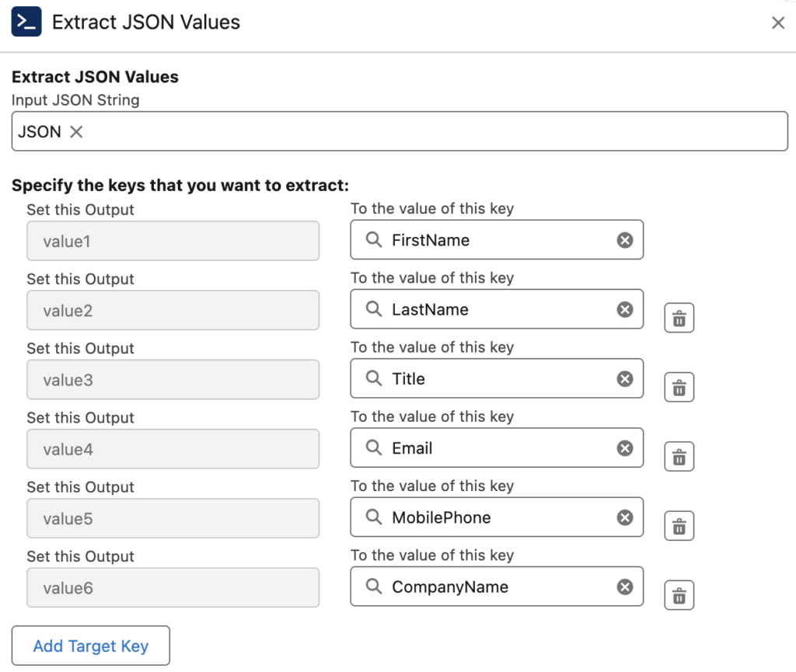This screenshot has height=672, width=796.
Task: Close the Extract JSON Values dialog
Action: [x=778, y=23]
